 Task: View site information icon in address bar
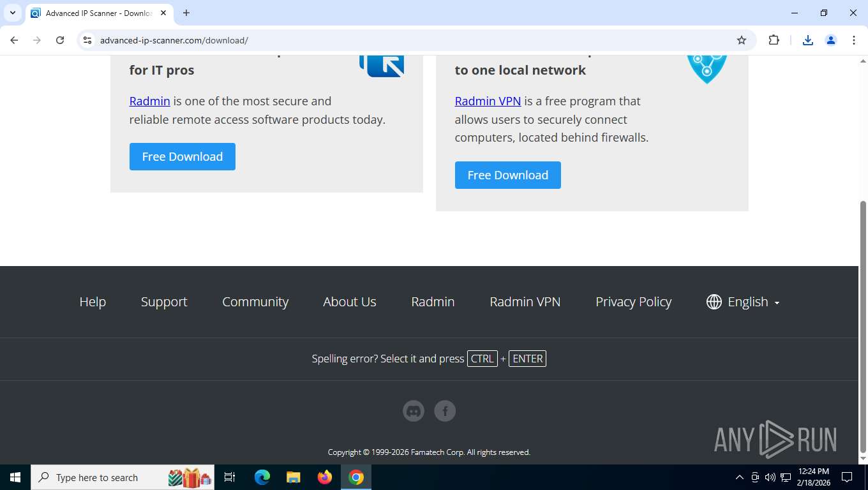[88, 40]
